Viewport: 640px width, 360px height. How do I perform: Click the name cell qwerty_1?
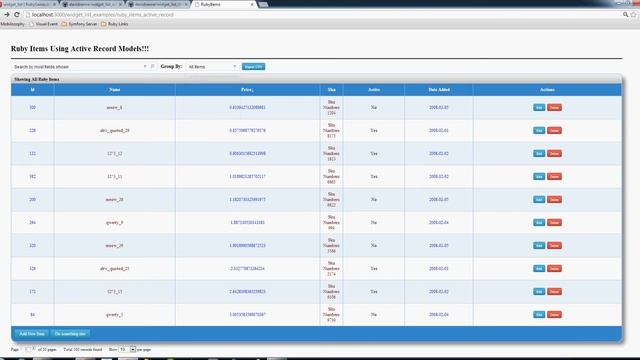coord(115,314)
